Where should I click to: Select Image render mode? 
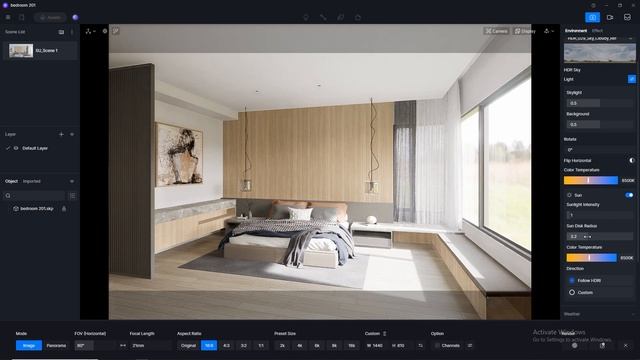point(29,345)
